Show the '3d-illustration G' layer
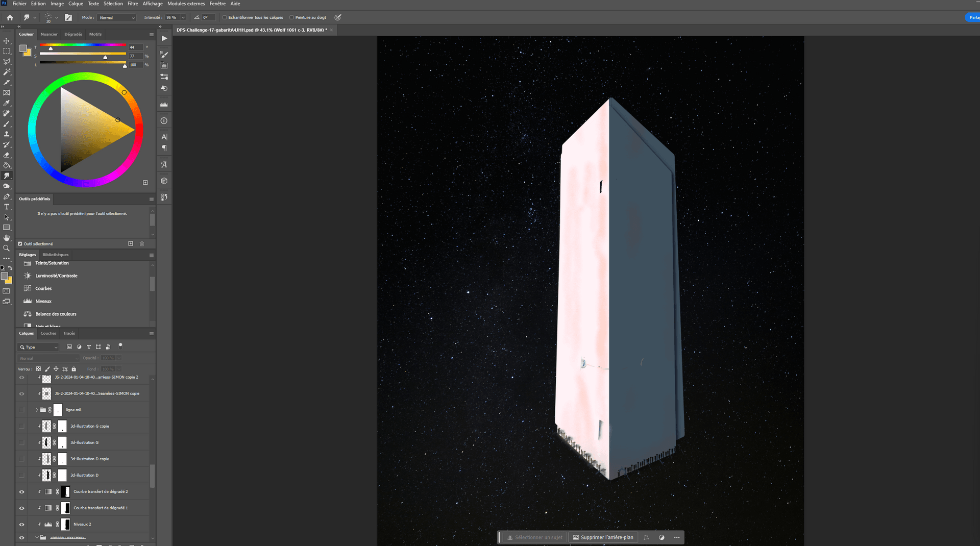980x546 pixels. pyautogui.click(x=21, y=443)
